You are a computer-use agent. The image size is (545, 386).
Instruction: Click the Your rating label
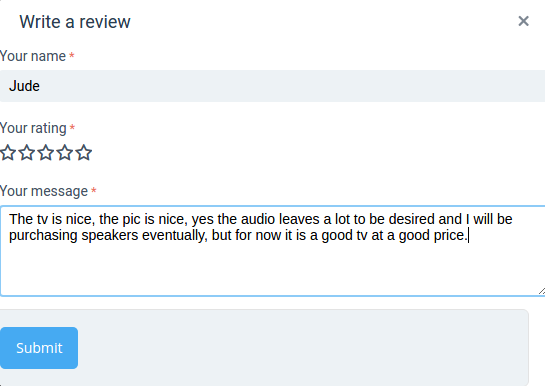(33, 128)
